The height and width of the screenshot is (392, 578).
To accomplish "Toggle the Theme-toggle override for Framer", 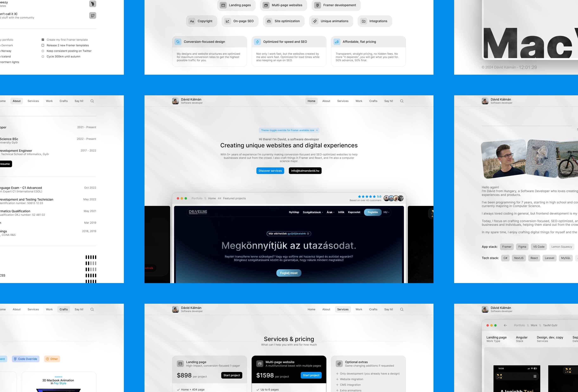I will coord(289,130).
